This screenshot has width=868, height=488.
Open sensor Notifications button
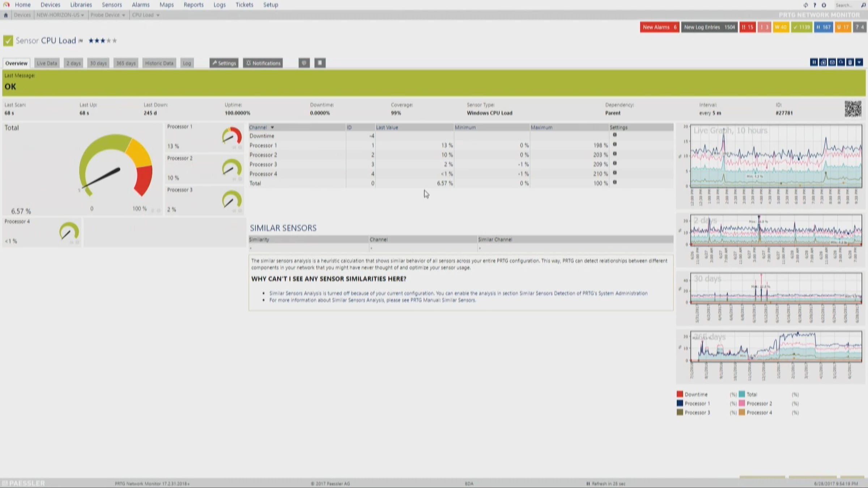click(263, 63)
